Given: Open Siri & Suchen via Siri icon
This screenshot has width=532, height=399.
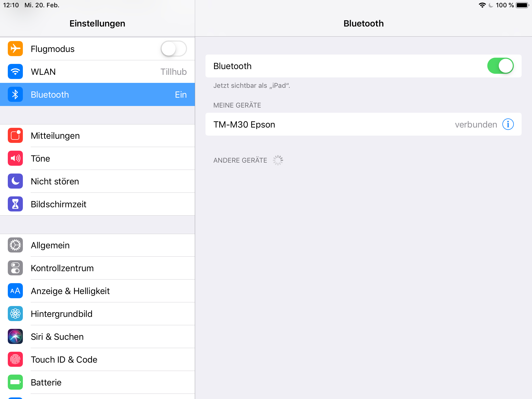Looking at the screenshot, I should 15,336.
